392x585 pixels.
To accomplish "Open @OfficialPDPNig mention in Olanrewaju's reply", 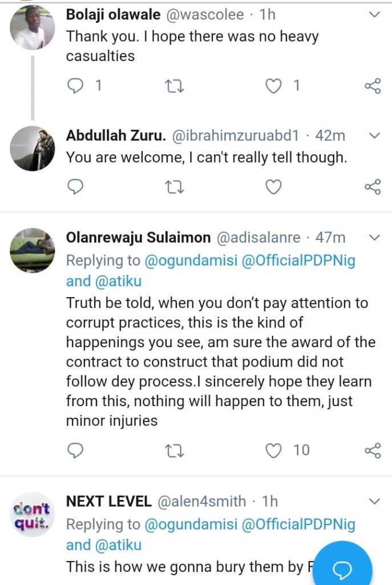I will [x=297, y=261].
